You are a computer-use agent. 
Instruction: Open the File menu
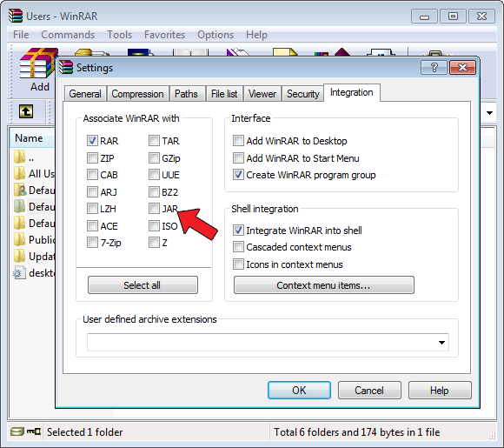tap(21, 35)
